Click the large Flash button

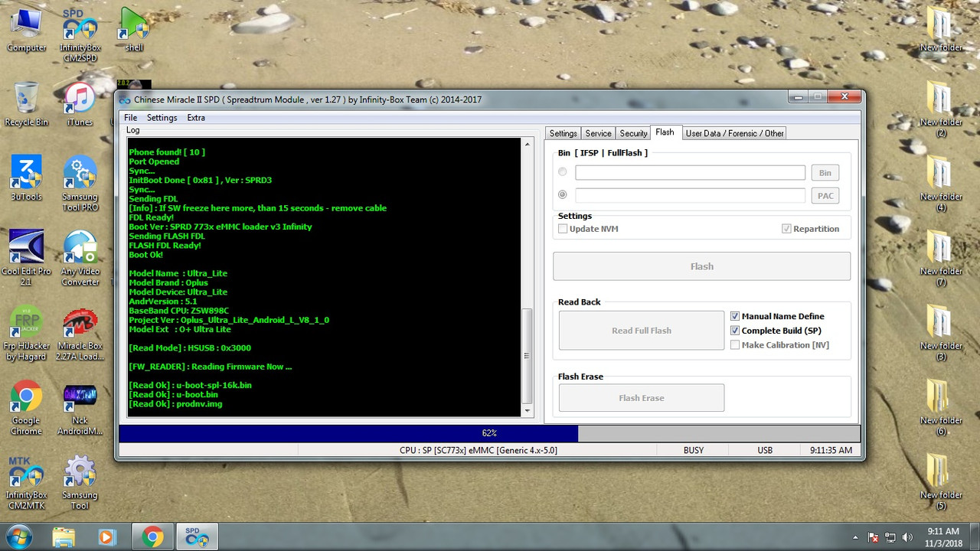point(702,266)
